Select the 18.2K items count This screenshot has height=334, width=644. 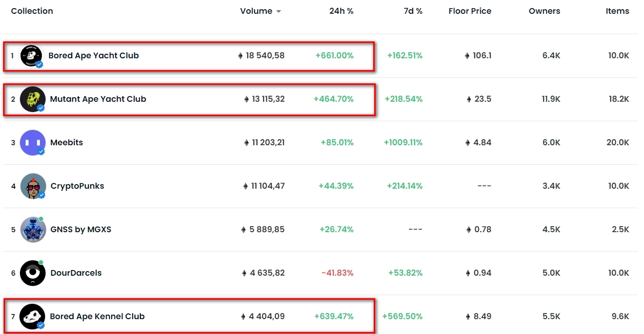tap(619, 99)
